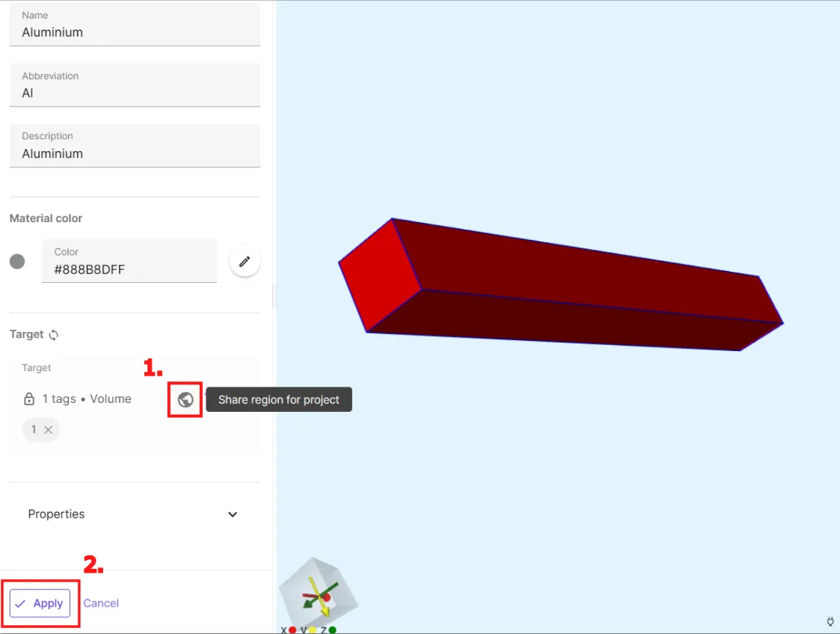
Task: Click the tag chip labeled 1
Action: 41,430
